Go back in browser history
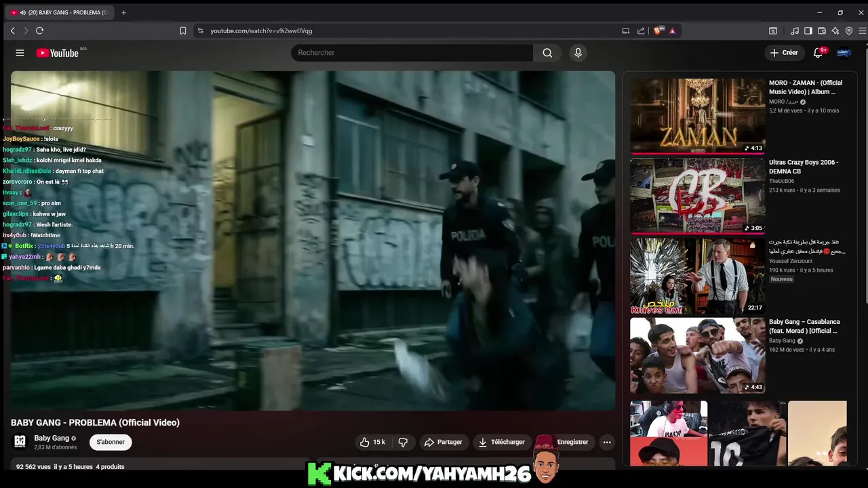Screen dimensions: 868x488 point(12,30)
